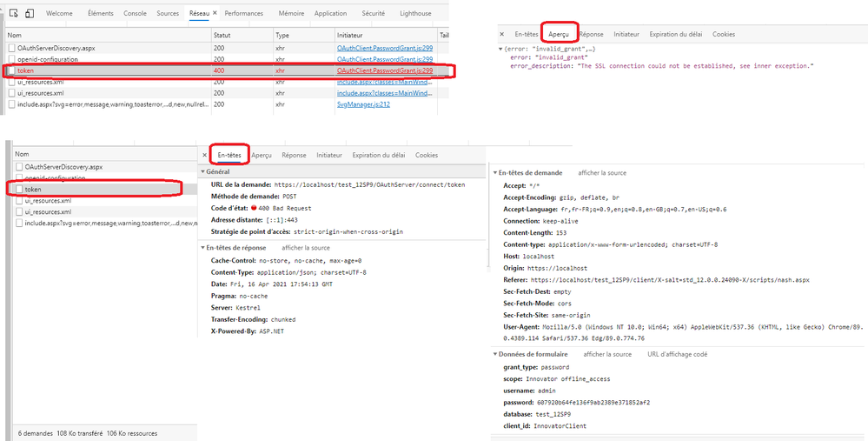Viewport: 868px width, 441px height.
Task: Open the Sécurité panel tab
Action: pyautogui.click(x=373, y=14)
